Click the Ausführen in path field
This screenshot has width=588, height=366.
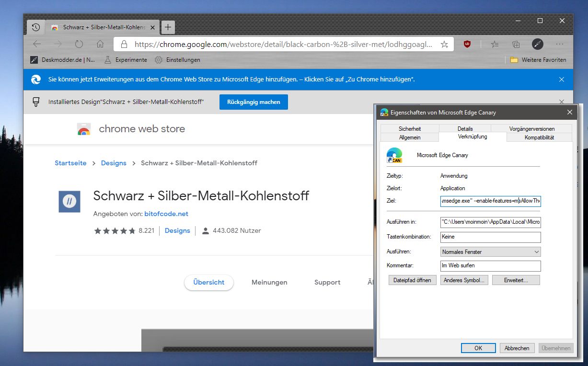tap(491, 222)
